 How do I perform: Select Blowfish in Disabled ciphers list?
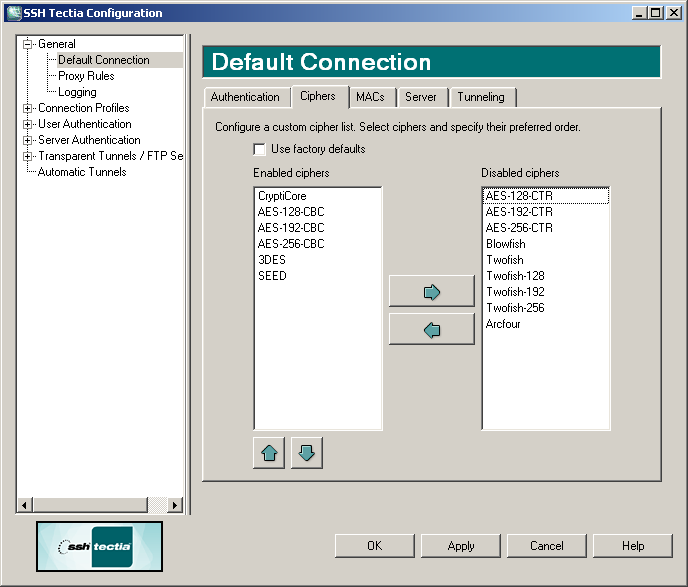(505, 244)
